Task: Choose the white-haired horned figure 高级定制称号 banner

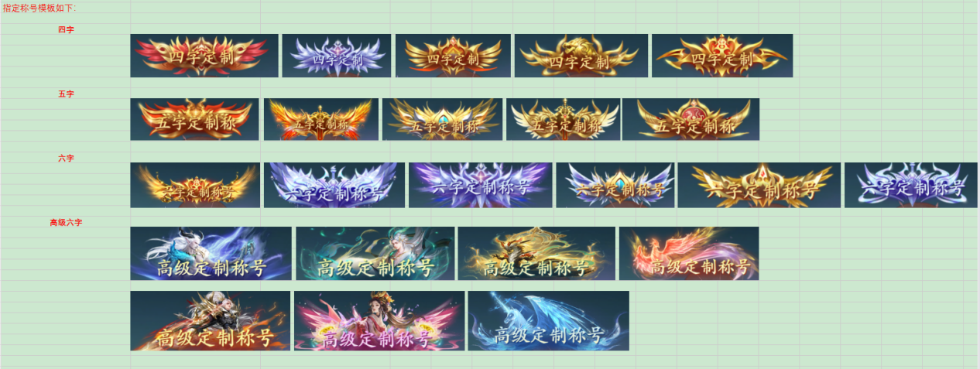Action: (x=211, y=253)
